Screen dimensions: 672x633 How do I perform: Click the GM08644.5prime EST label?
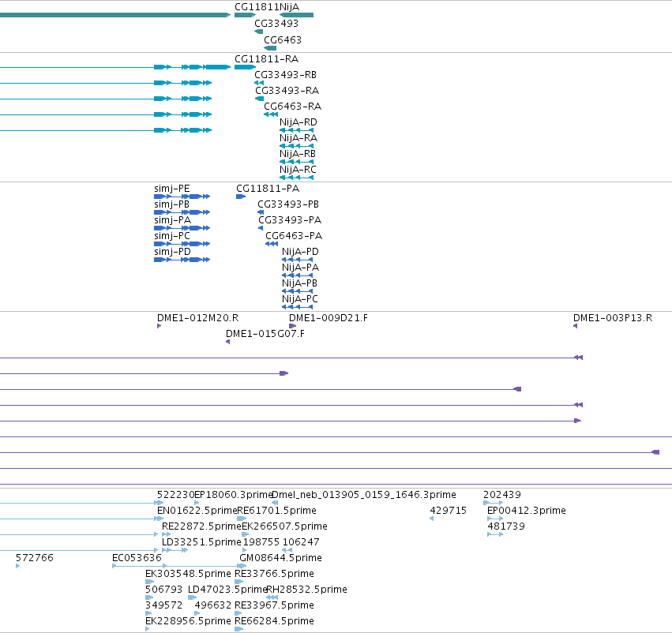(x=280, y=557)
